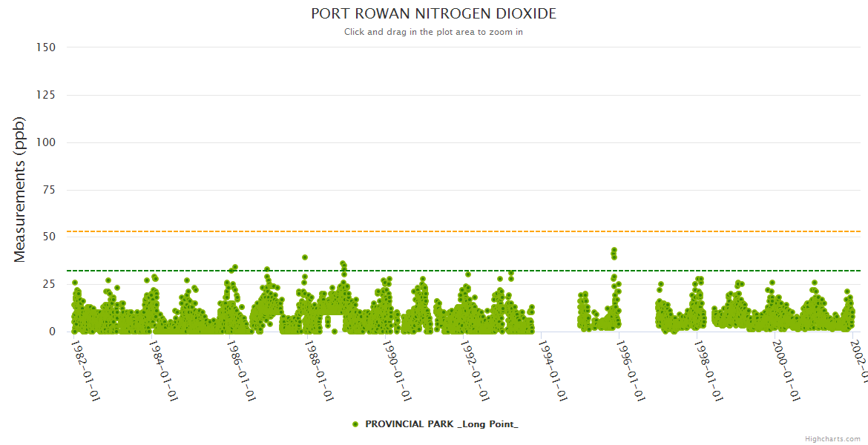The image size is (868, 445).
Task: Toggle the PROVINCIAL PARK _Long Point_ legend label
Action: coord(441,424)
